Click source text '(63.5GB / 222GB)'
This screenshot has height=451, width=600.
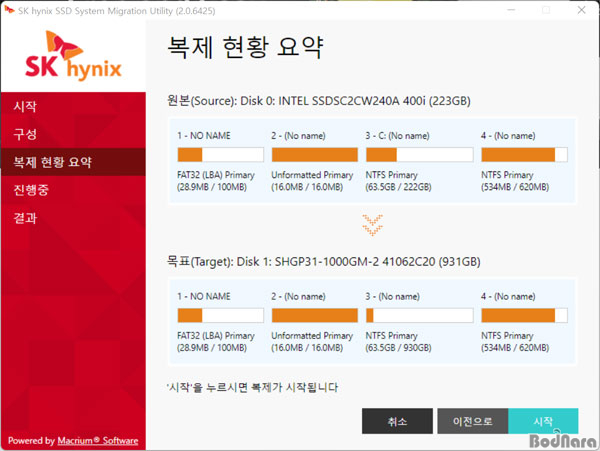(x=398, y=187)
